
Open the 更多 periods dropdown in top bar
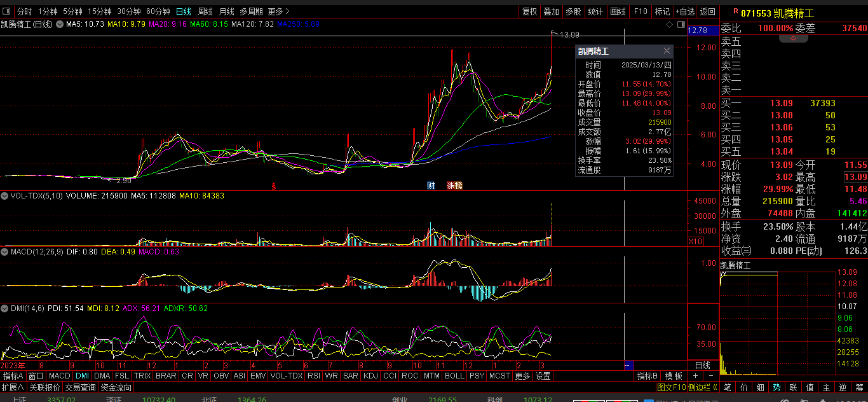click(278, 11)
